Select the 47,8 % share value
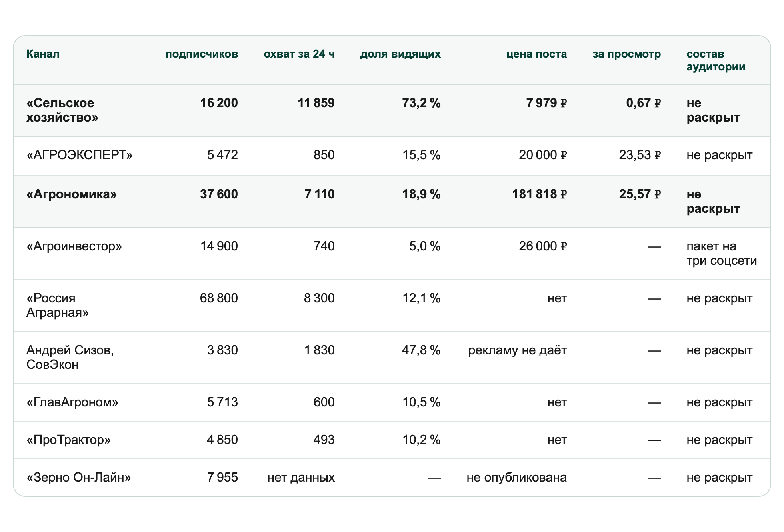The height and width of the screenshot is (532, 784). 421,350
